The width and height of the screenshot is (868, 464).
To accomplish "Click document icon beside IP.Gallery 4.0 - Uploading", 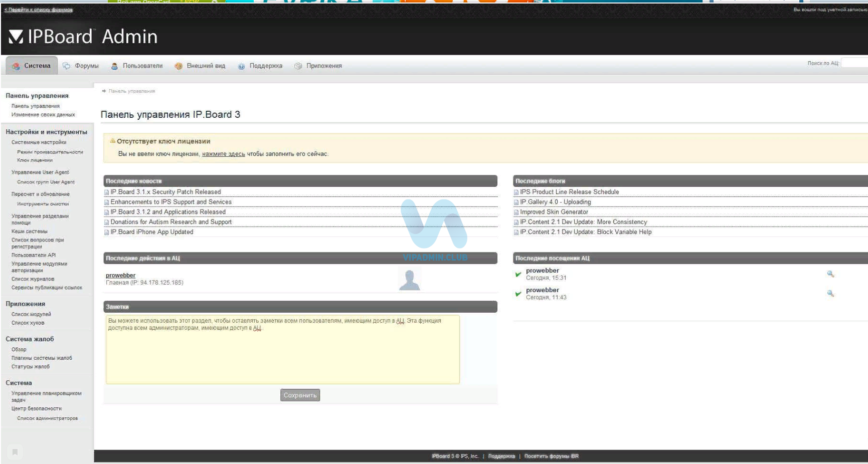I will 516,202.
